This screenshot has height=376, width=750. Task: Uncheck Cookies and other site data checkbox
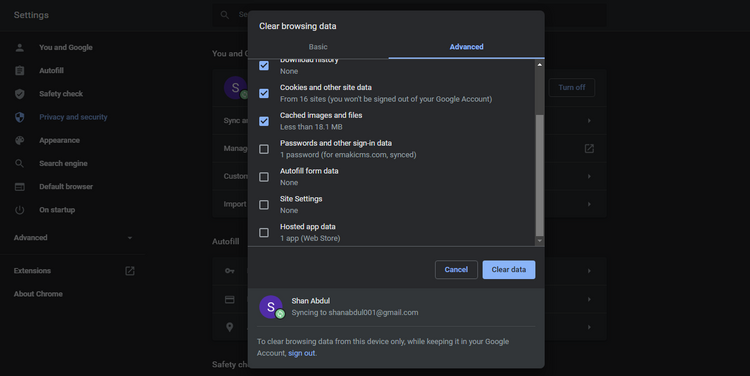click(264, 93)
